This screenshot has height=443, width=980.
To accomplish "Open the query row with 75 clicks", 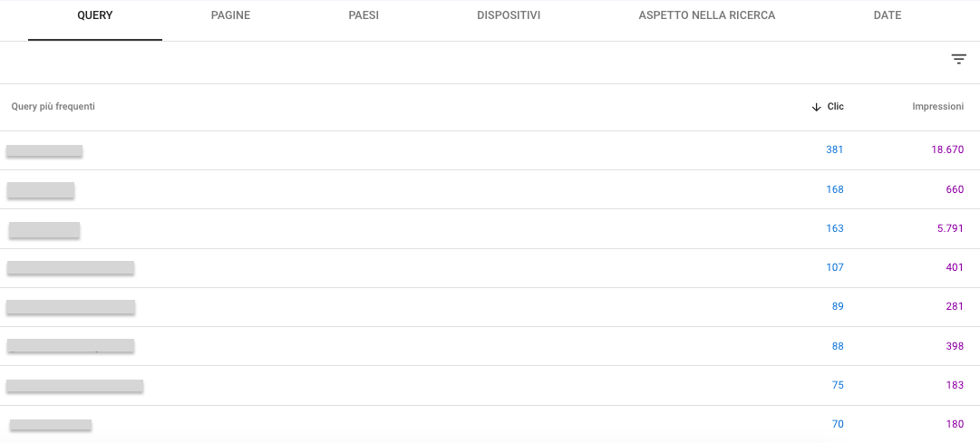I will (x=74, y=386).
